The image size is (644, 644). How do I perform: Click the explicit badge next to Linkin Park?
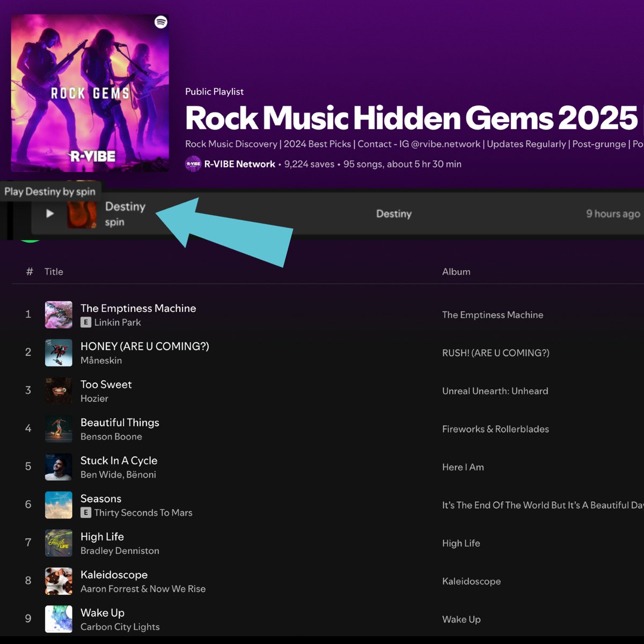[x=85, y=323]
